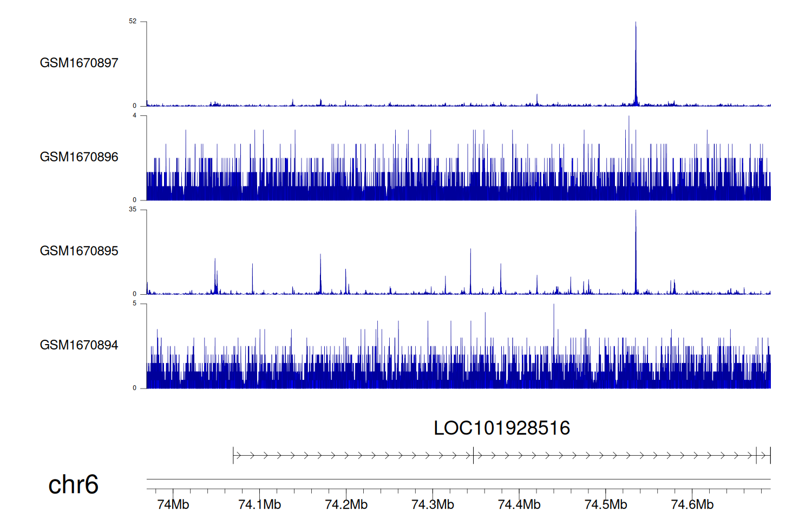Click the GSM1670897 track label
The width and height of the screenshot is (812, 531).
pyautogui.click(x=79, y=63)
